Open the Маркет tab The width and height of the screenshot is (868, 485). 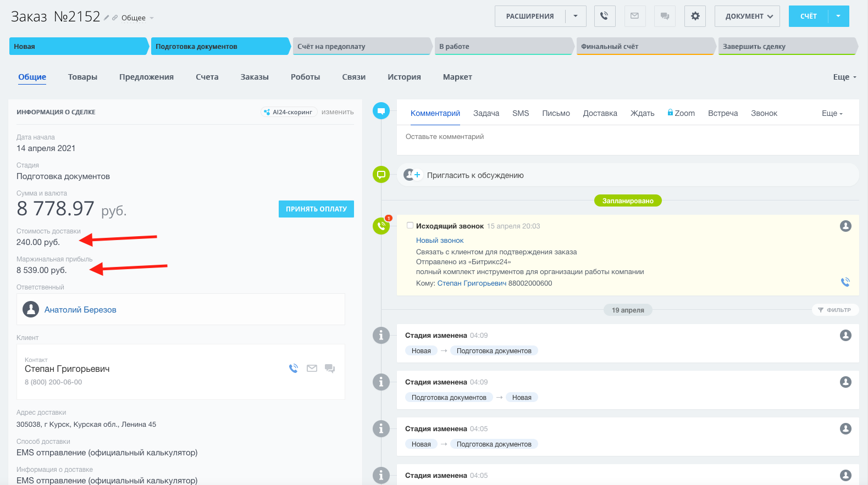coord(457,77)
